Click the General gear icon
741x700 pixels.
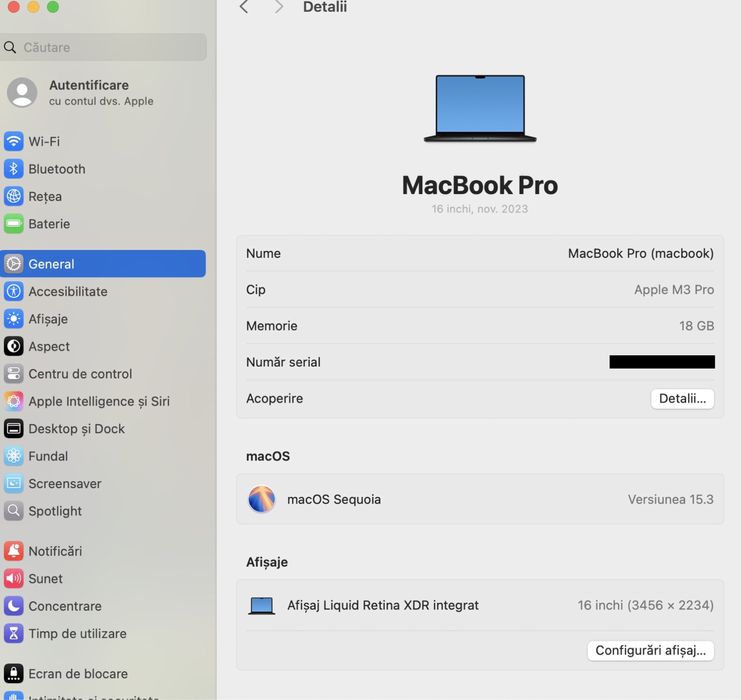14,264
